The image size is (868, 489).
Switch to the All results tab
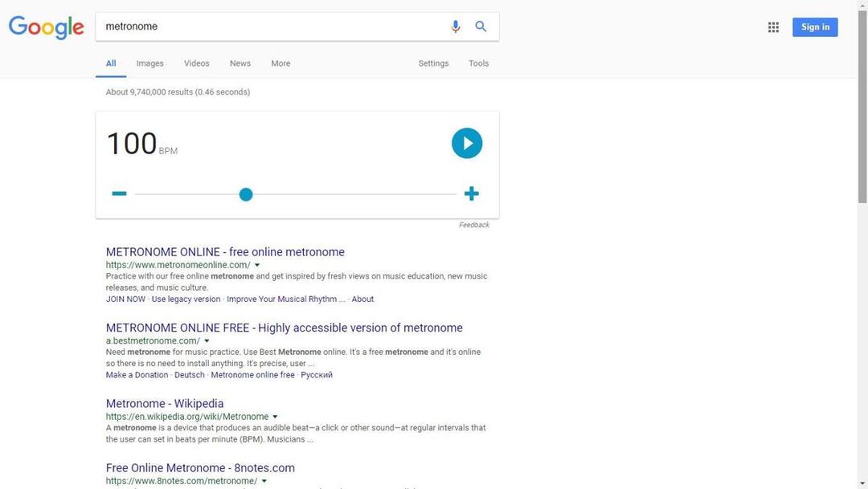coord(111,63)
